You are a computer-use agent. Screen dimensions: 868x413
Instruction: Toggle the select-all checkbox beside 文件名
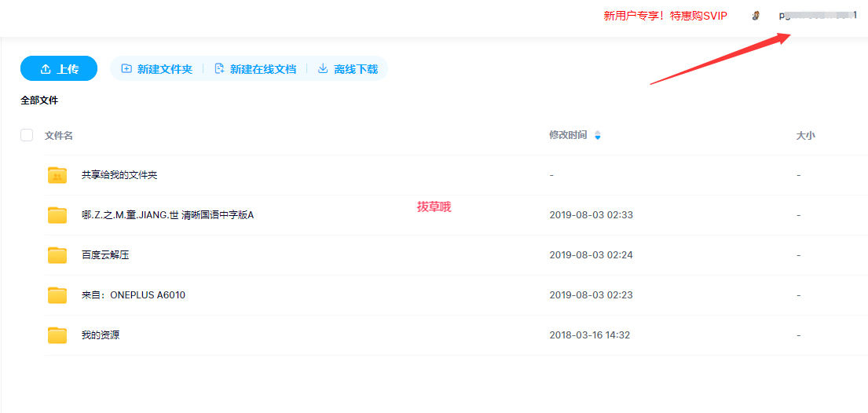(x=27, y=135)
